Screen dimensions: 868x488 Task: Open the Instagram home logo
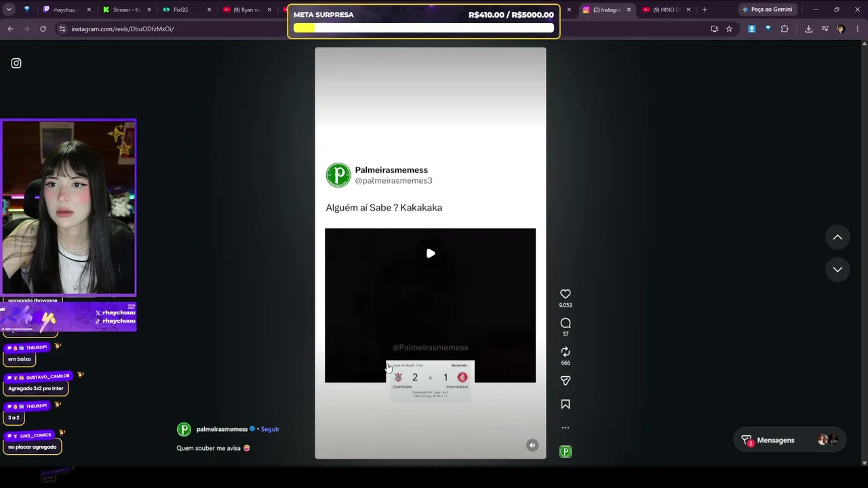(16, 63)
